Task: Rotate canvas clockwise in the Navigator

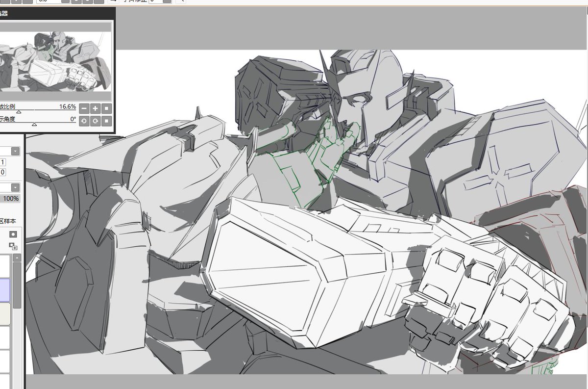Action: [95, 121]
